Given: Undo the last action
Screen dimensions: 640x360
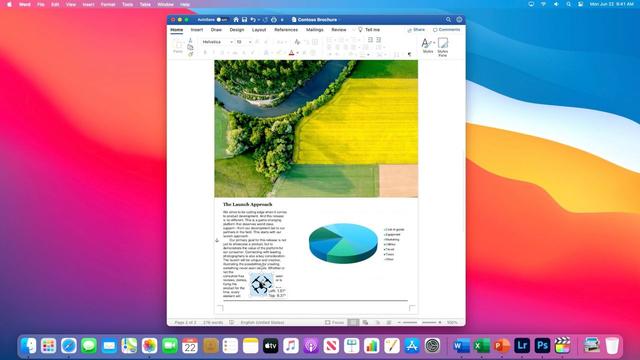Looking at the screenshot, I should (253, 20).
